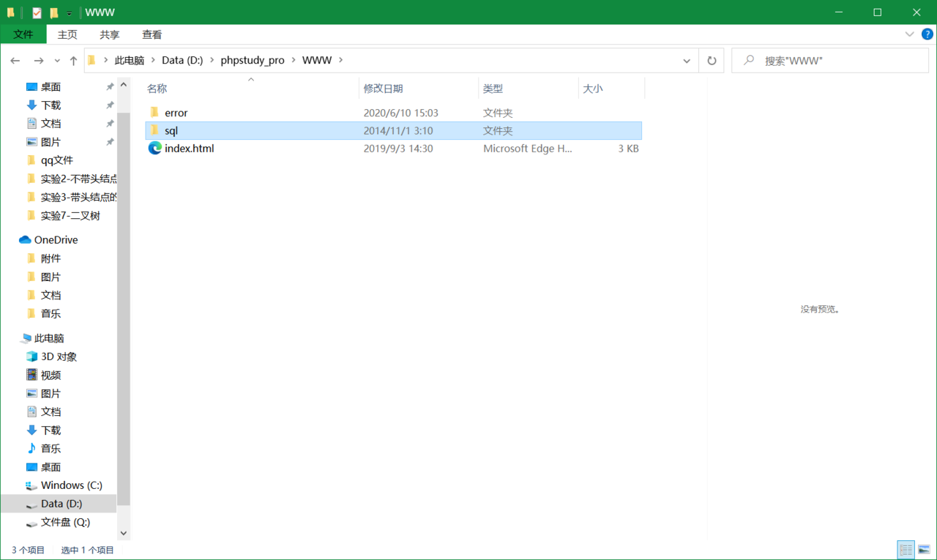
Task: Select OneDrive in the navigation pane
Action: 56,240
